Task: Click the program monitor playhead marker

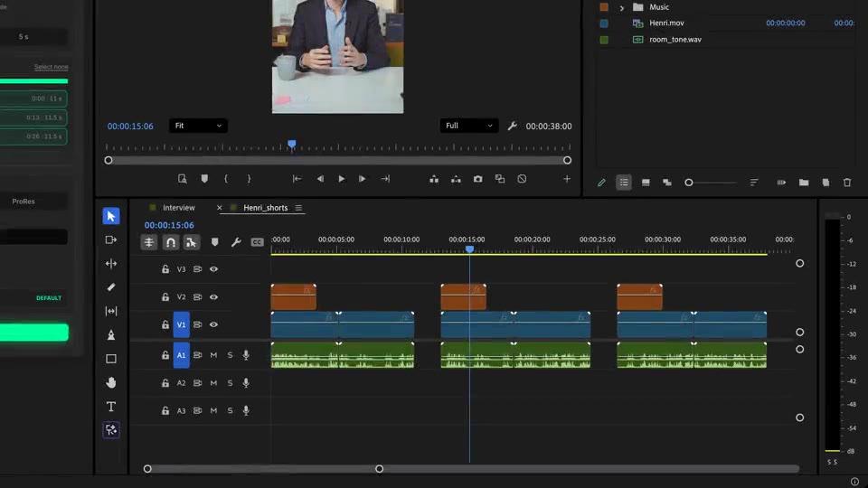Action: (x=292, y=145)
